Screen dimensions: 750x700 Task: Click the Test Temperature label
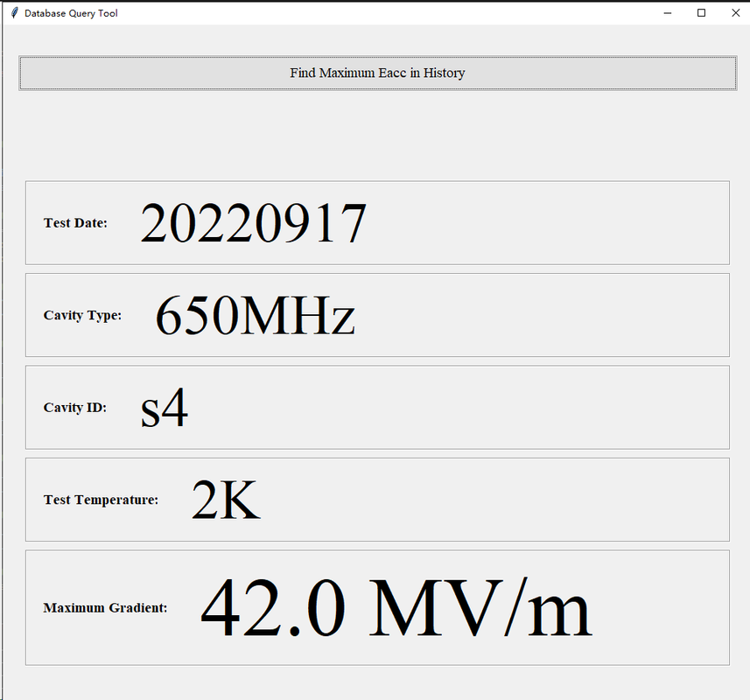pyautogui.click(x=101, y=500)
